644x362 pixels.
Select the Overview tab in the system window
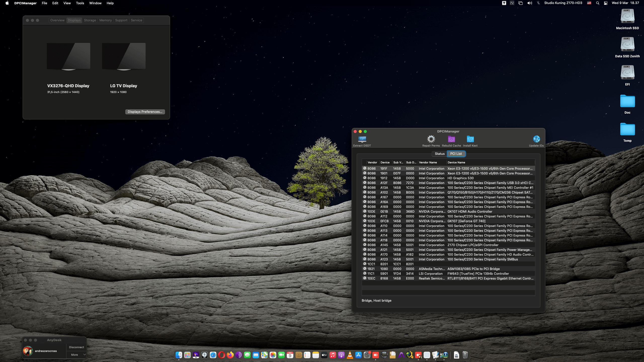pos(57,20)
